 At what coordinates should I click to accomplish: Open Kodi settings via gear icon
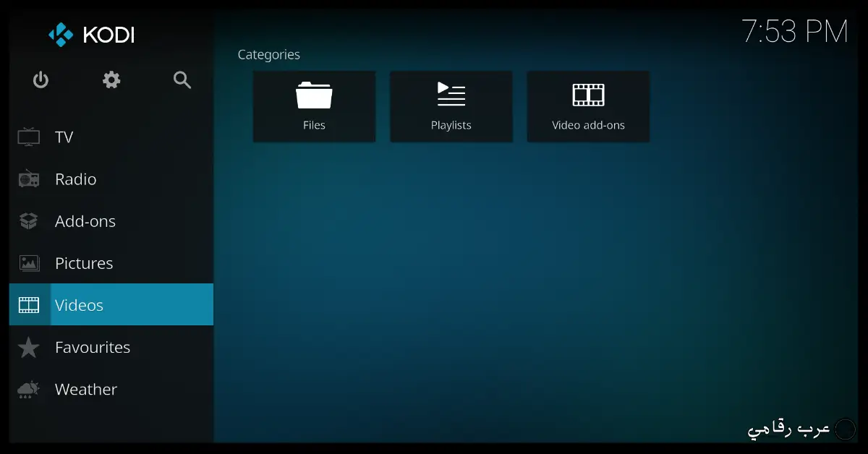pos(111,80)
